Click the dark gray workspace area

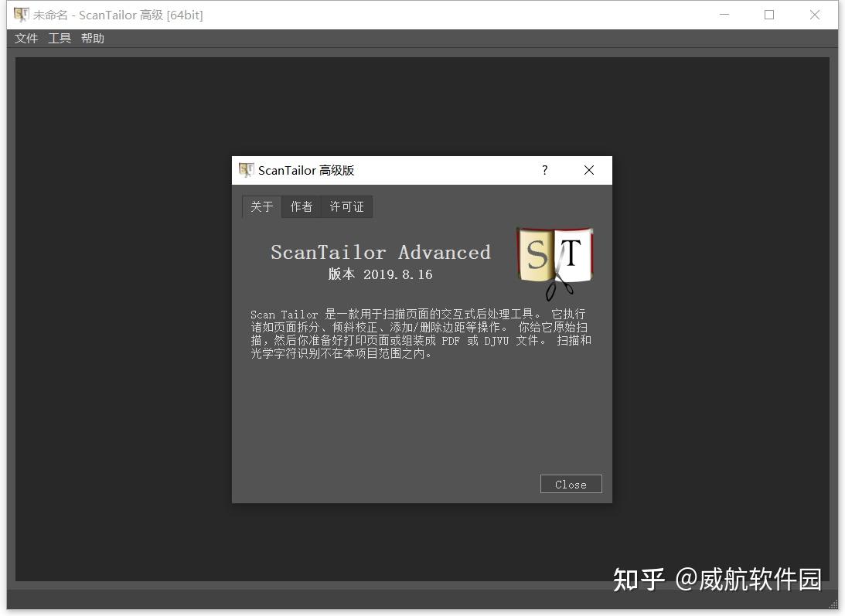click(116, 309)
